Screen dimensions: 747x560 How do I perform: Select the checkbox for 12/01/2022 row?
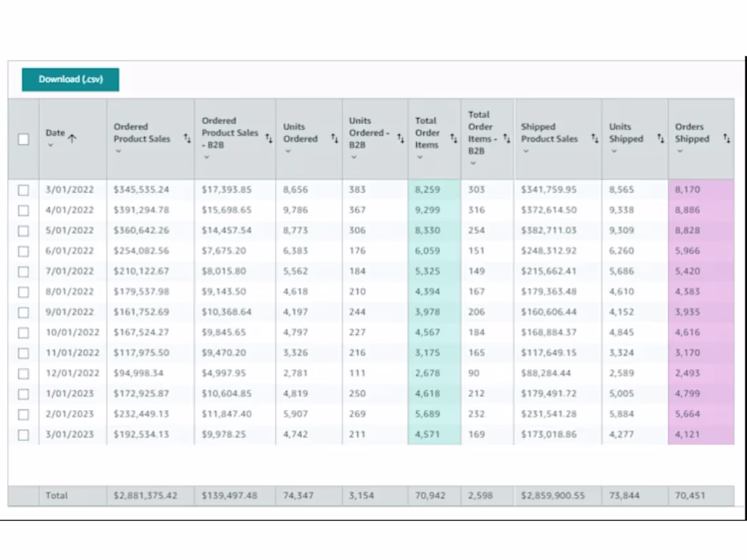(23, 374)
